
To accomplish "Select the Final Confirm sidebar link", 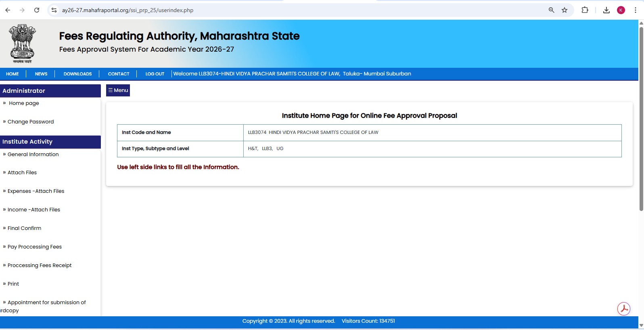I will tap(24, 228).
